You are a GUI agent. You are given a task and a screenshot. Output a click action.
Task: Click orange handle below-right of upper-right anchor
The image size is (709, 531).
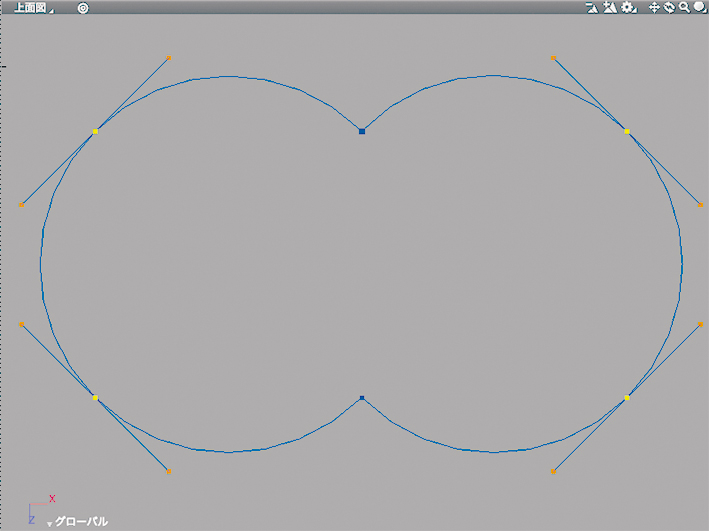tap(700, 205)
